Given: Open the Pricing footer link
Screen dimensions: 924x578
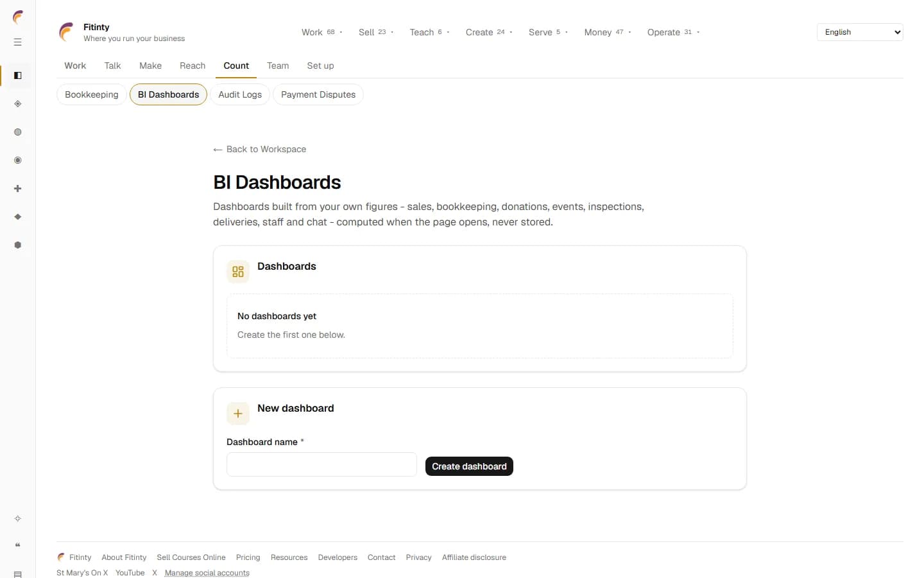Looking at the screenshot, I should click(248, 557).
